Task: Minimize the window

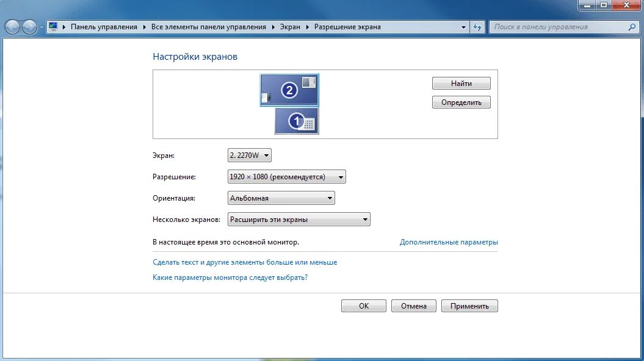Action: click(x=587, y=5)
